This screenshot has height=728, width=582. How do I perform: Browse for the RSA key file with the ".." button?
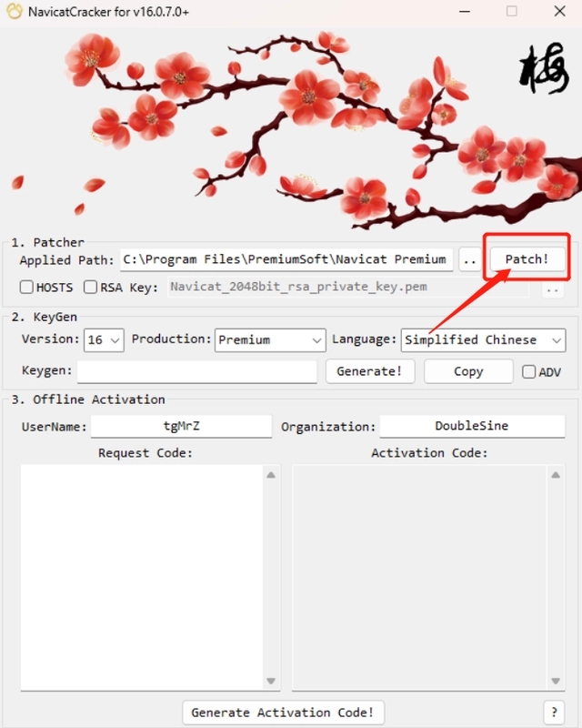click(x=552, y=288)
